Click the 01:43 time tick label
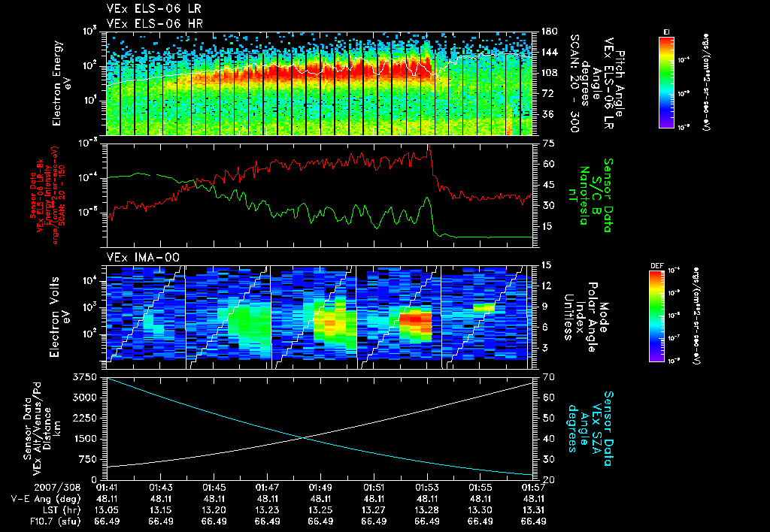Viewport: 770px width, 532px height. pyautogui.click(x=161, y=488)
